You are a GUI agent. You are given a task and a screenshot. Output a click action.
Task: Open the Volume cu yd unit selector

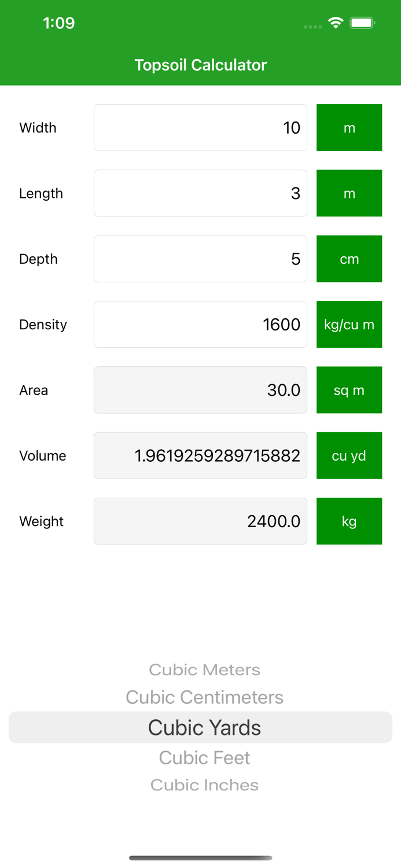pyautogui.click(x=349, y=455)
